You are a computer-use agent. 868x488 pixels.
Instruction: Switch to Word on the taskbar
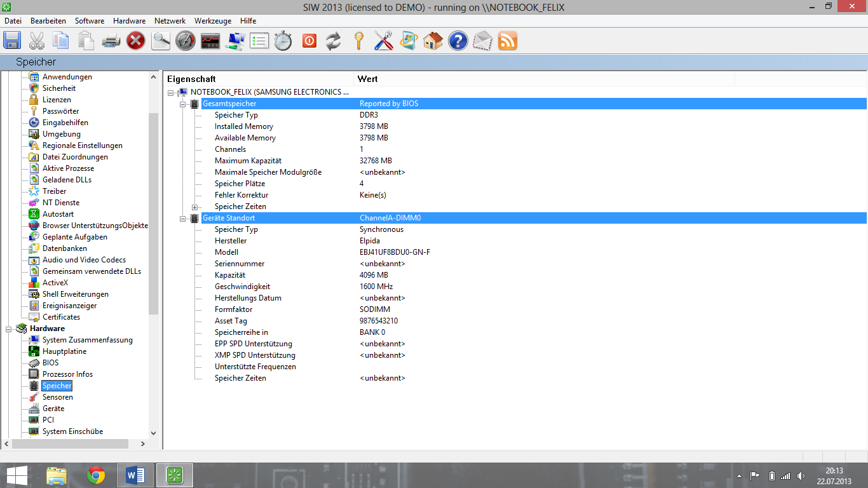(x=135, y=475)
